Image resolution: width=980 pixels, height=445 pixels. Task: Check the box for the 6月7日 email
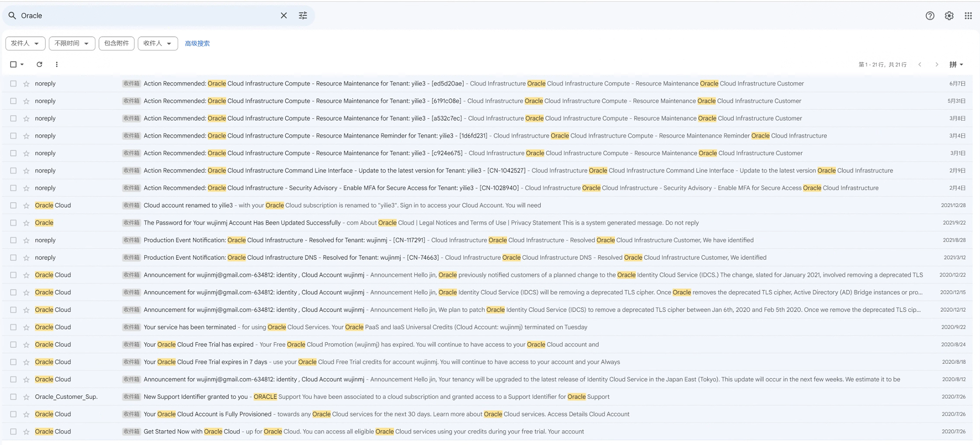pos(13,84)
